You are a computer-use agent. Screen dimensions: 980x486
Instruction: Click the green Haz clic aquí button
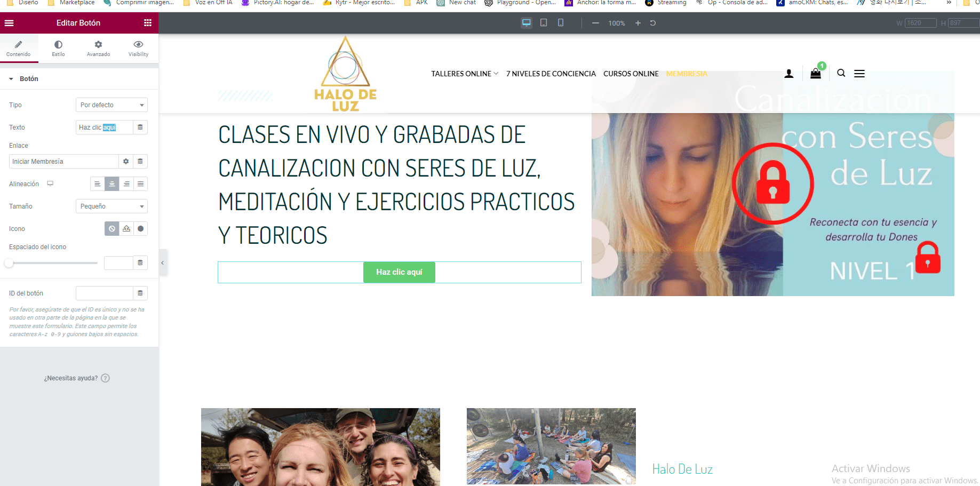tap(399, 272)
